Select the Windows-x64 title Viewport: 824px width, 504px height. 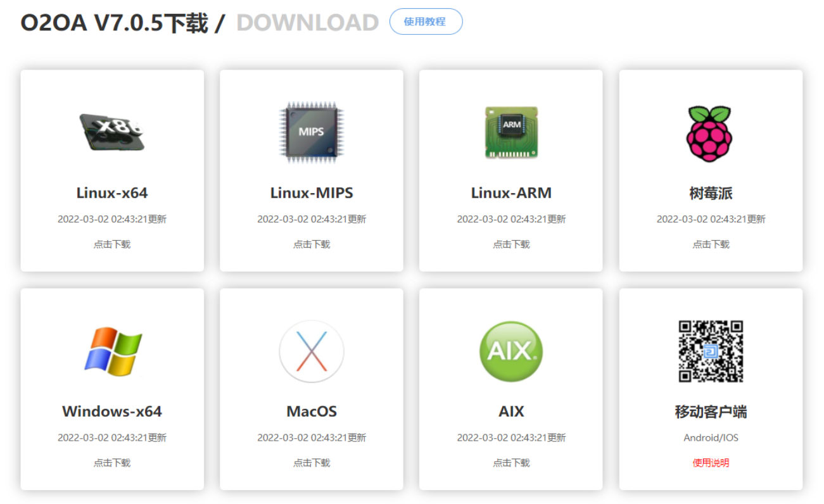point(112,411)
